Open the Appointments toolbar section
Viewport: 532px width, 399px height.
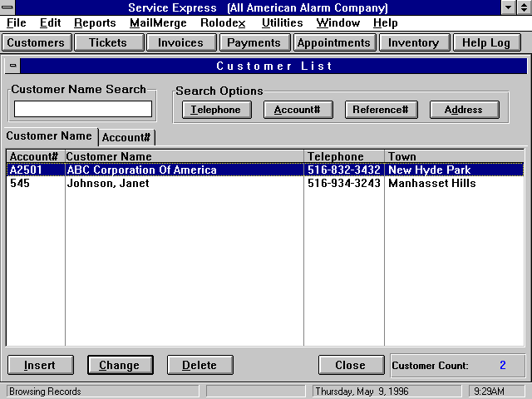tap(333, 42)
